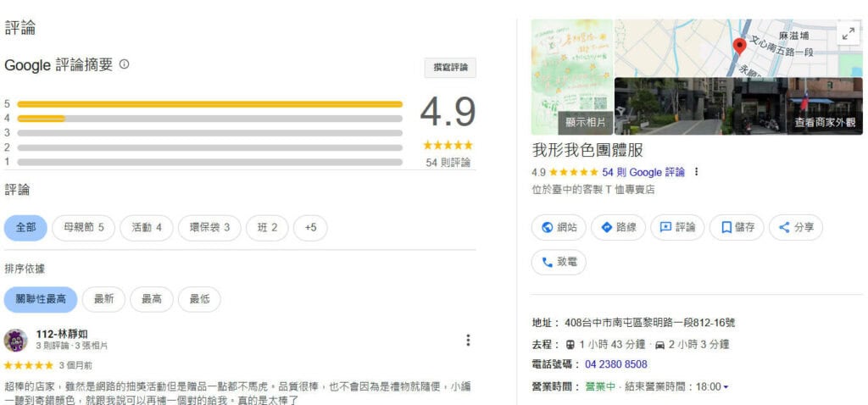This screenshot has height=405, width=868.
Task: Click the 3-star rating bar
Action: pyautogui.click(x=210, y=133)
